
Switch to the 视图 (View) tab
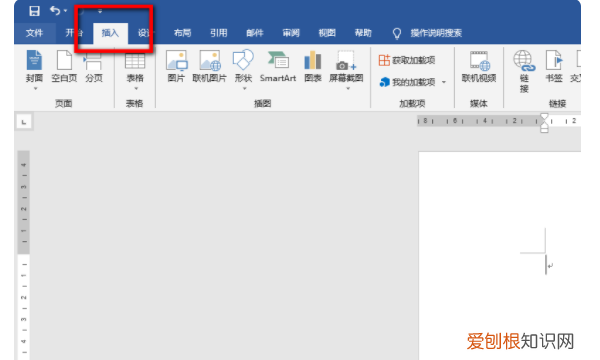[x=327, y=33]
